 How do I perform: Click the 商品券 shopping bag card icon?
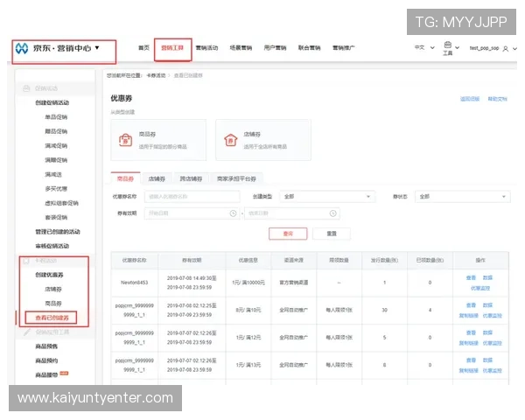[x=125, y=140]
